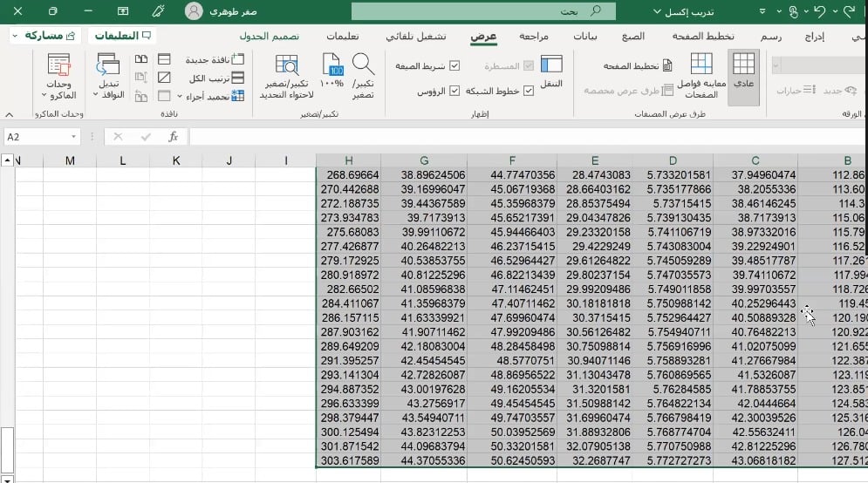The height and width of the screenshot is (483, 868).
Task: Open the Review (مراجعة) ribbon tab
Action: click(534, 37)
